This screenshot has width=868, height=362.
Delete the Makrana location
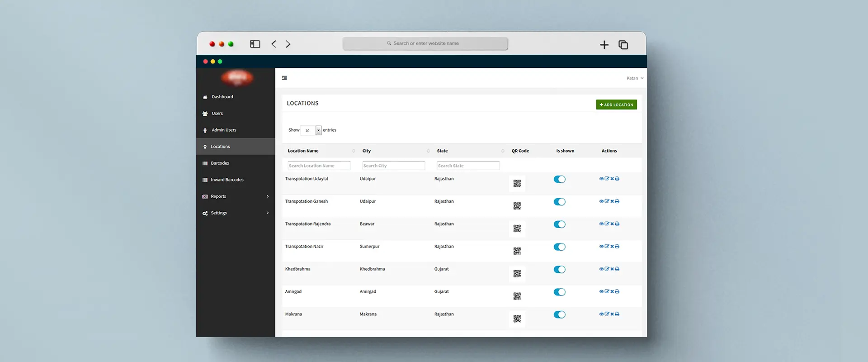click(x=612, y=314)
